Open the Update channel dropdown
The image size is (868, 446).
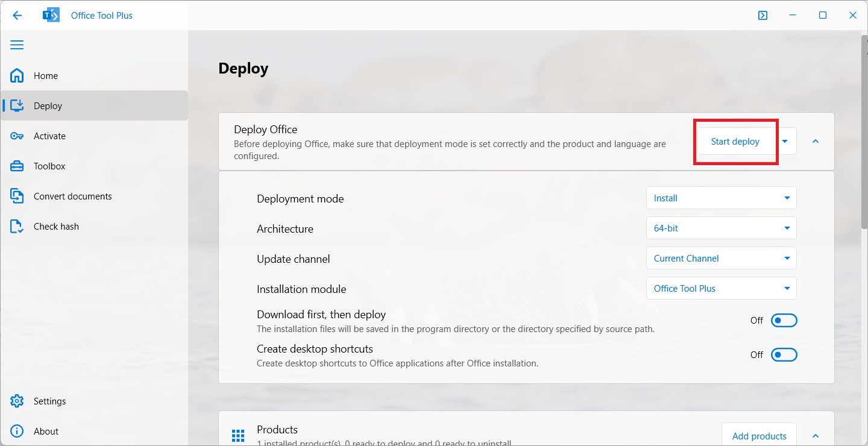(722, 259)
